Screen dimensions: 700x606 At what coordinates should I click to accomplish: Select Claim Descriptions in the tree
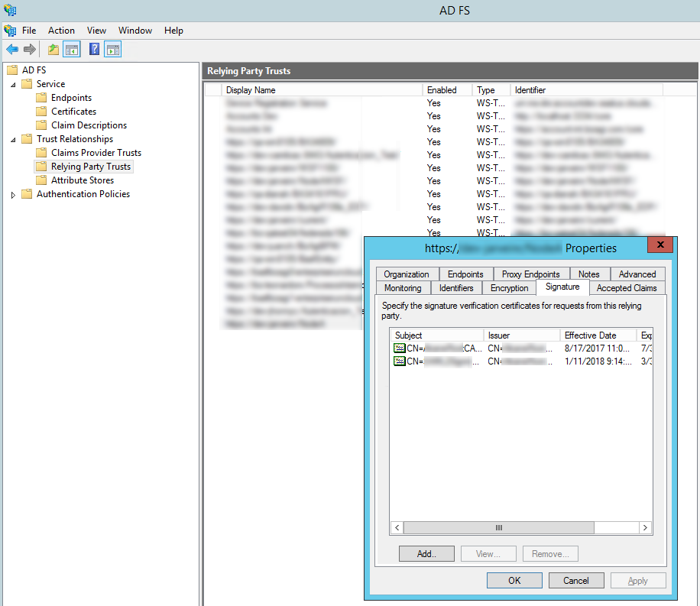89,125
